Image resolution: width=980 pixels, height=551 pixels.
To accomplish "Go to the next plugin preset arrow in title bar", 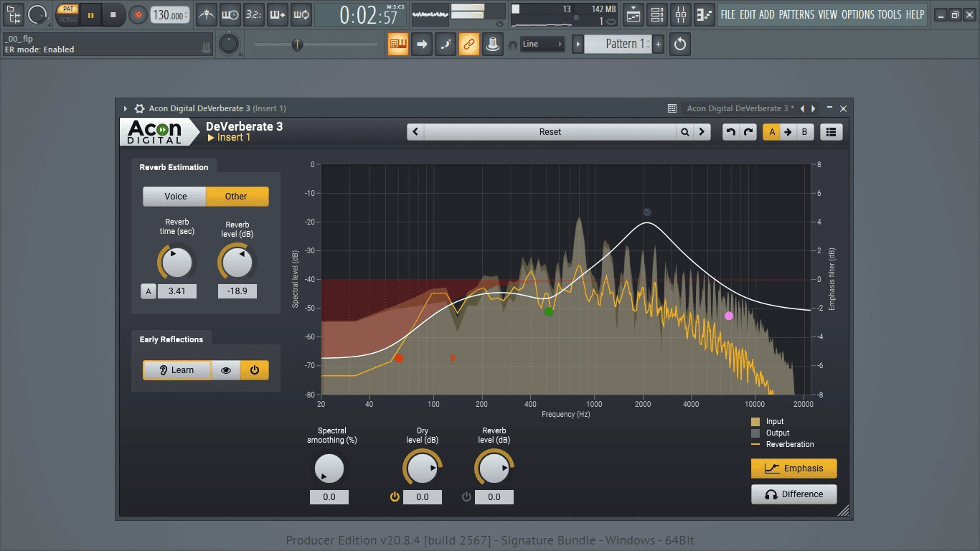I will 814,108.
